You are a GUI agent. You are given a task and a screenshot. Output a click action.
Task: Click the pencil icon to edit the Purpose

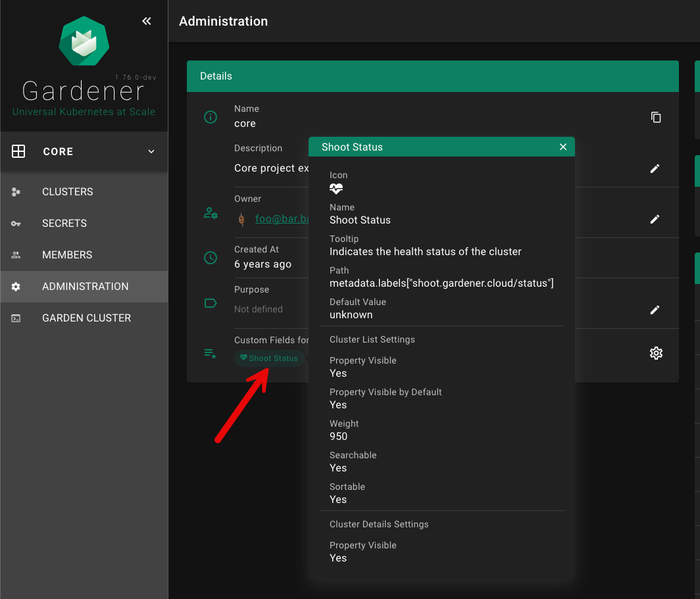[654, 310]
